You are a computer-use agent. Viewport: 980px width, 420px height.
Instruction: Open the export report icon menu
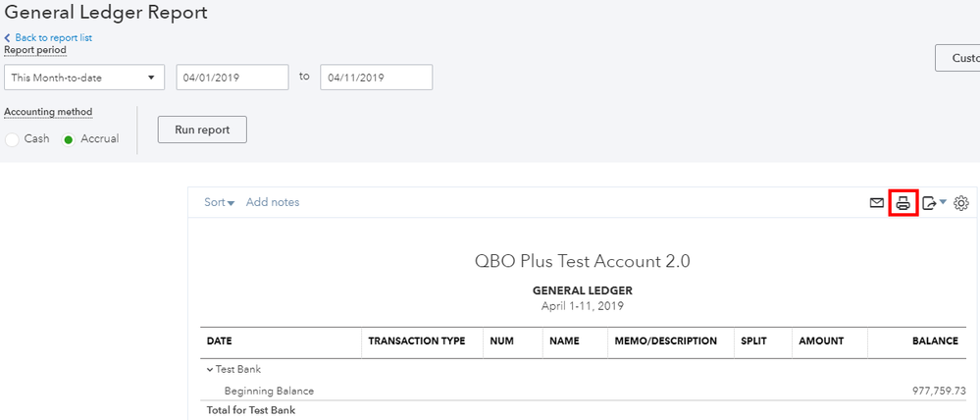tap(933, 203)
